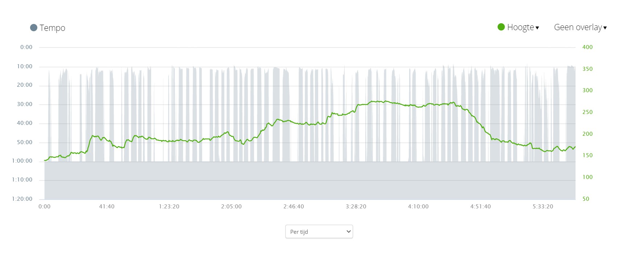Click the 1:00:00 tempo axis label
This screenshot has width=644, height=269.
point(22,161)
